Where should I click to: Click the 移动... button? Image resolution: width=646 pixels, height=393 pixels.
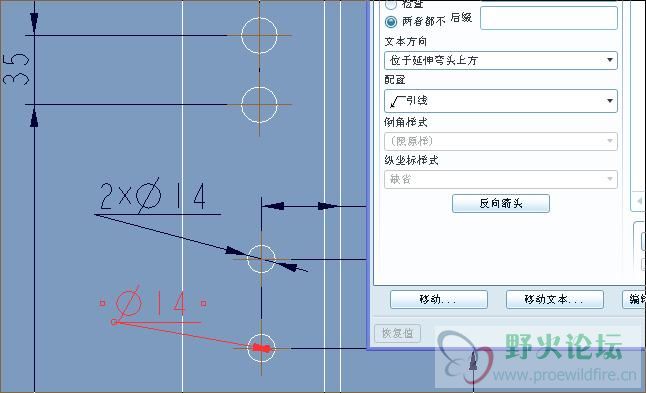[439, 299]
